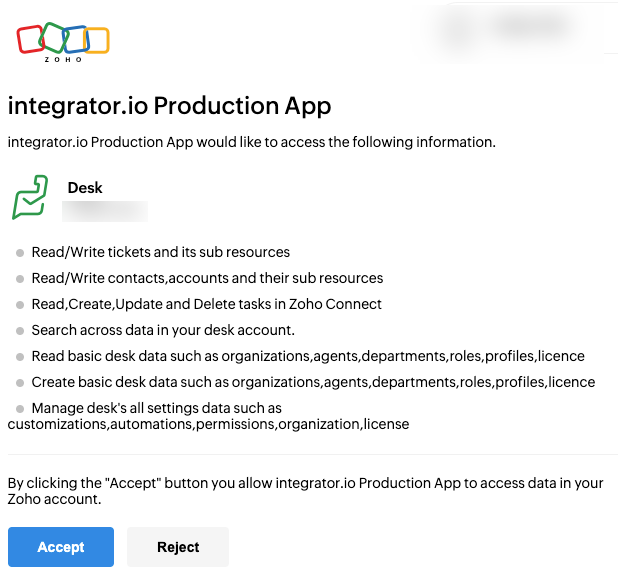Screen dimensions: 618x573
Task: Click the bullet beside Read/Write tickets permission
Action: point(20,253)
